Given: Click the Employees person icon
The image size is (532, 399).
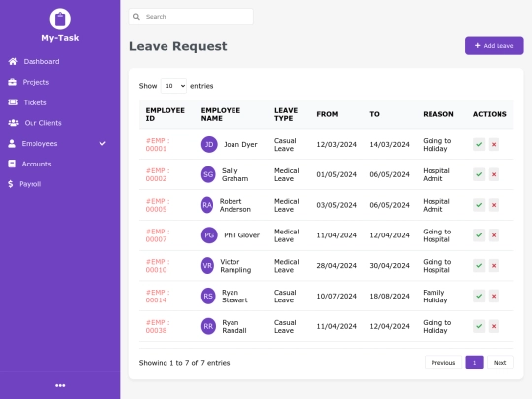Looking at the screenshot, I should 12,143.
